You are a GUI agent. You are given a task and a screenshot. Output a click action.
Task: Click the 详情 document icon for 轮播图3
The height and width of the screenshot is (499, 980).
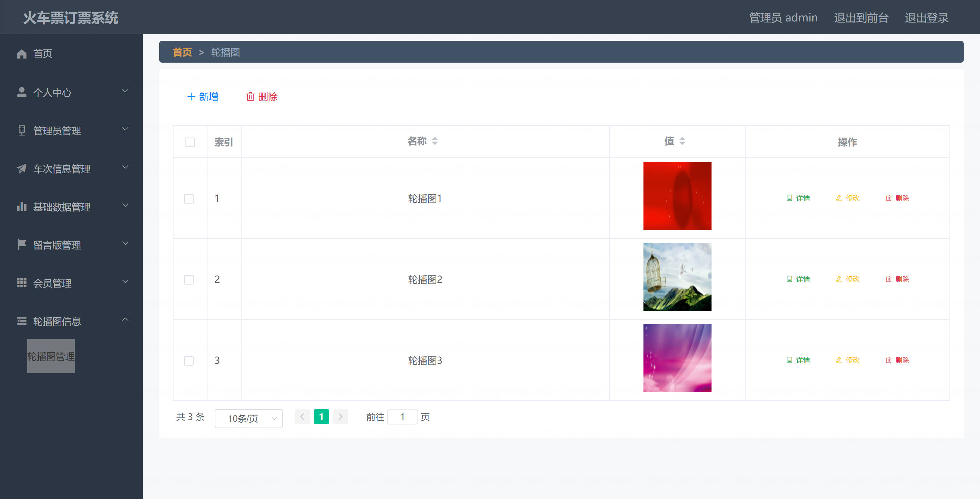click(789, 360)
